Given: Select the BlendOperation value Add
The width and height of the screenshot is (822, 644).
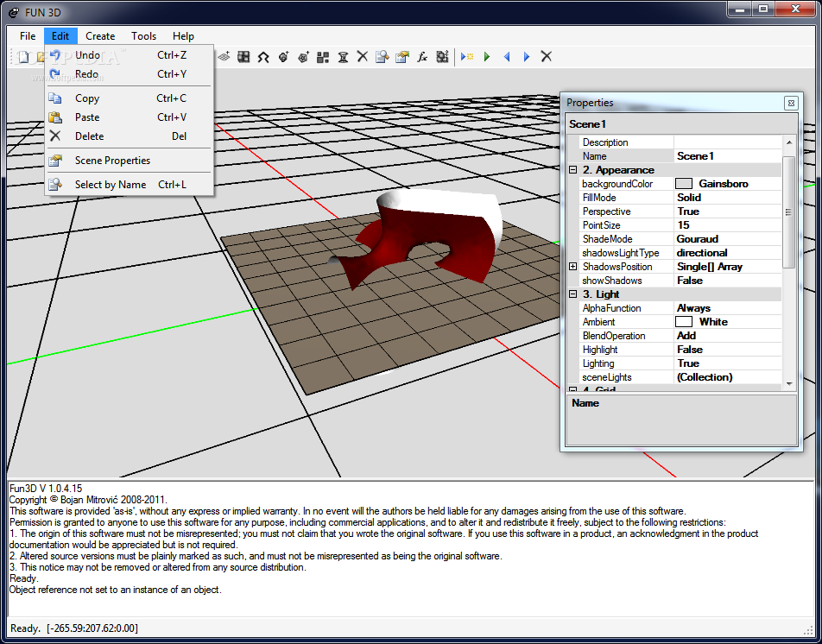Looking at the screenshot, I should 728,336.
